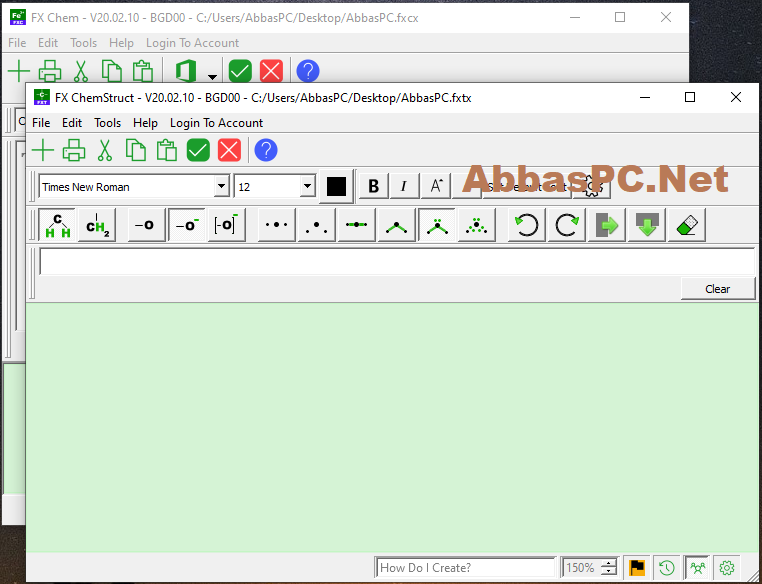Toggle the -O⁻ superscript charge style

pos(187,225)
